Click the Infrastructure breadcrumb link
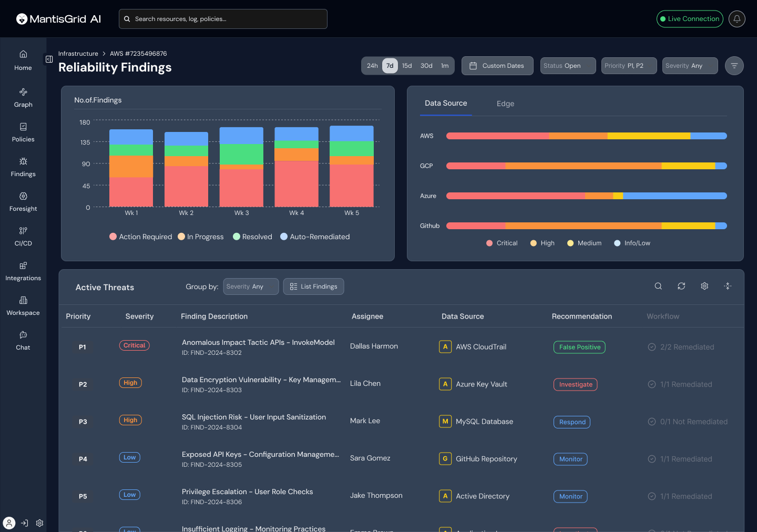Screen dimensions: 757x532 coord(78,54)
